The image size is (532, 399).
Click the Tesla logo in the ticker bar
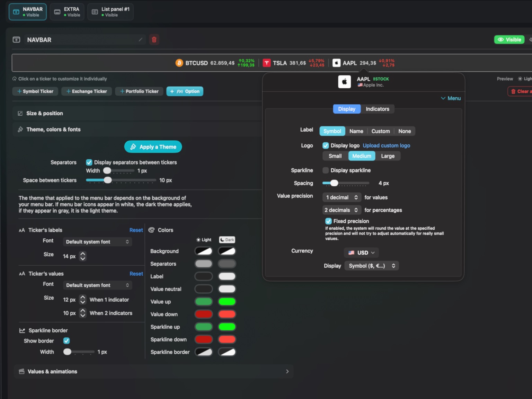(x=267, y=63)
